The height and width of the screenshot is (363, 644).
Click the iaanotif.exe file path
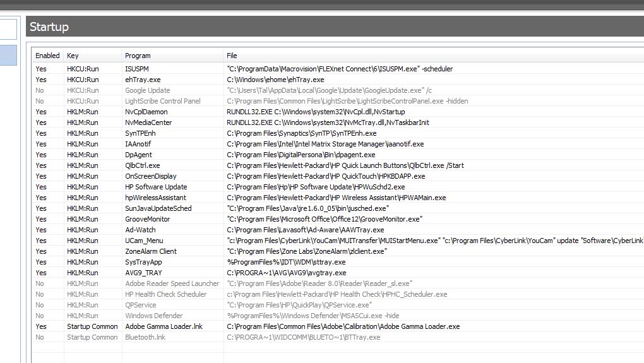click(325, 144)
